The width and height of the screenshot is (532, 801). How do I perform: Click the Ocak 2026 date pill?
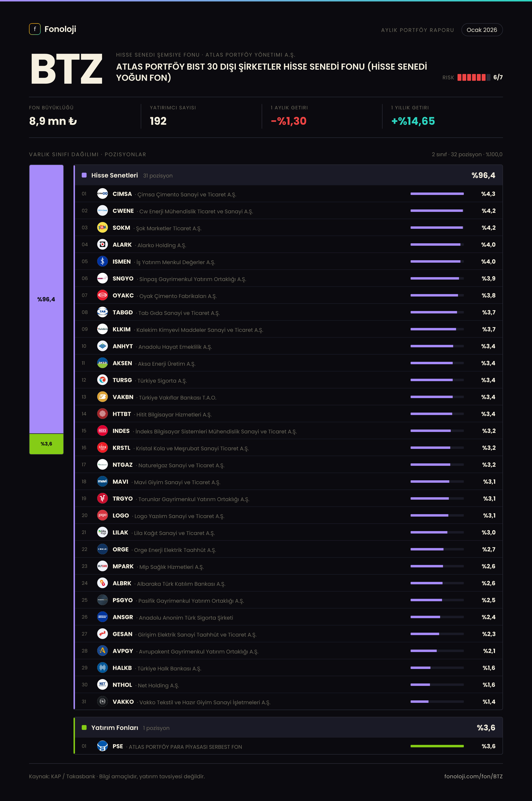pos(482,30)
